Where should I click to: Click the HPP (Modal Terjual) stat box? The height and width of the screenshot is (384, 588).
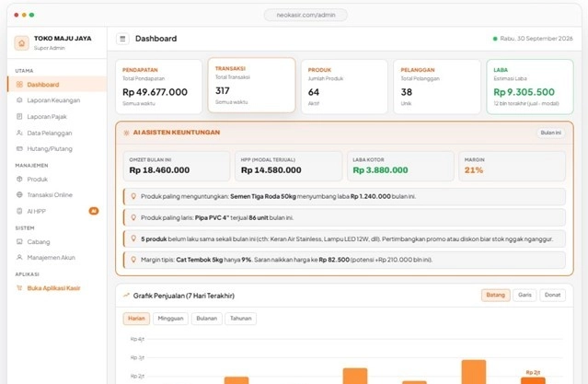point(288,166)
